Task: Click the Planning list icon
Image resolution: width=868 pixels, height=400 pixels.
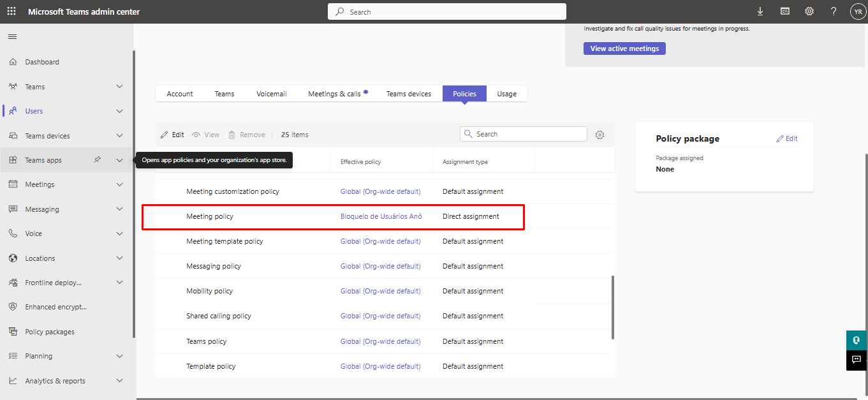Action: click(13, 356)
